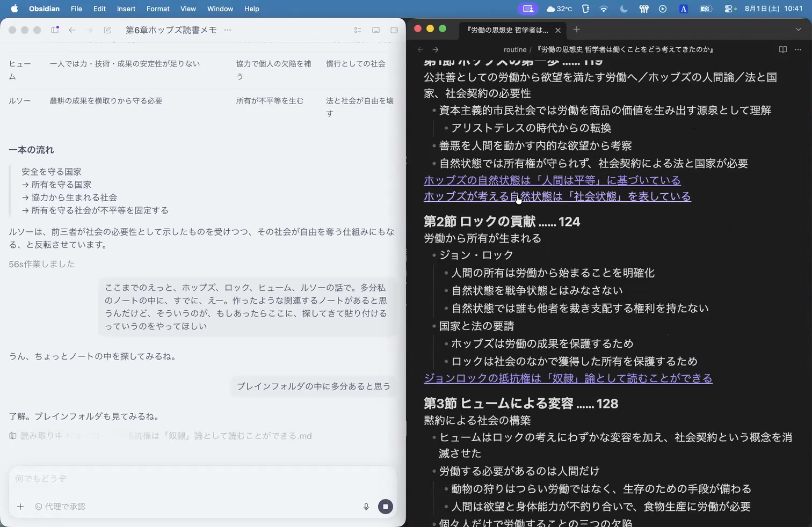
Task: Navigate back in the Obsidian note pane
Action: [x=421, y=49]
